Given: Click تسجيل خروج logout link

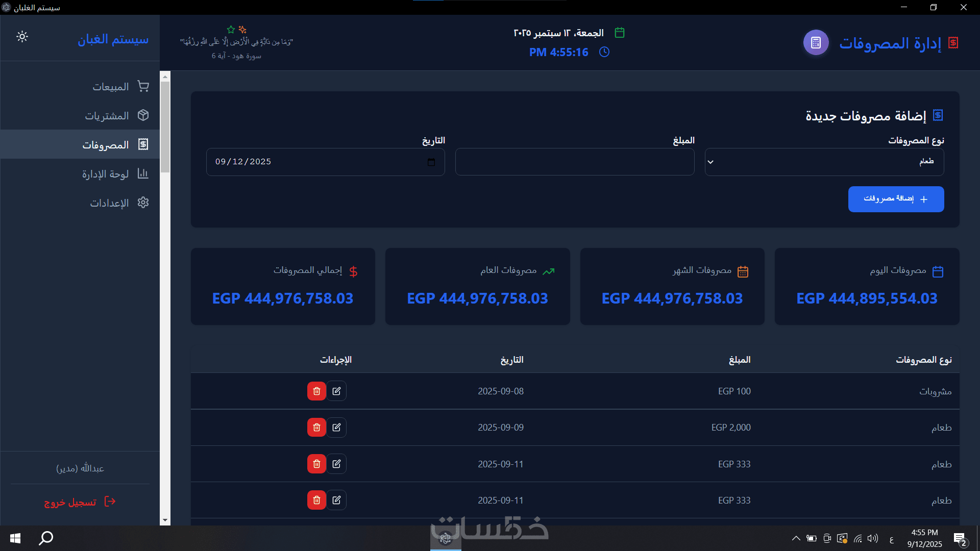Looking at the screenshot, I should 70,502.
